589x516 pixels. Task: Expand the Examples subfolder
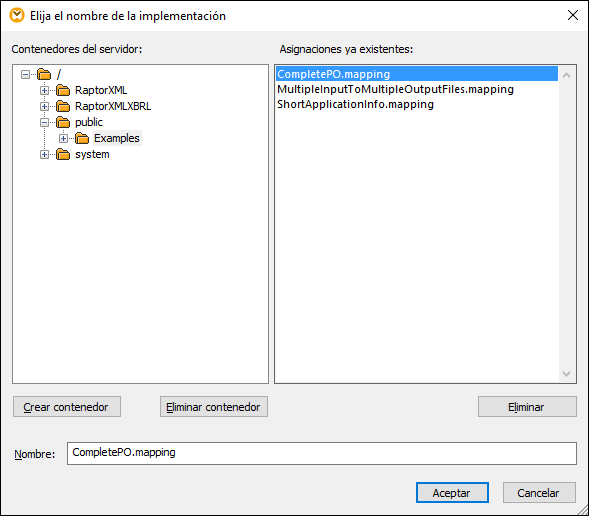pos(63,138)
